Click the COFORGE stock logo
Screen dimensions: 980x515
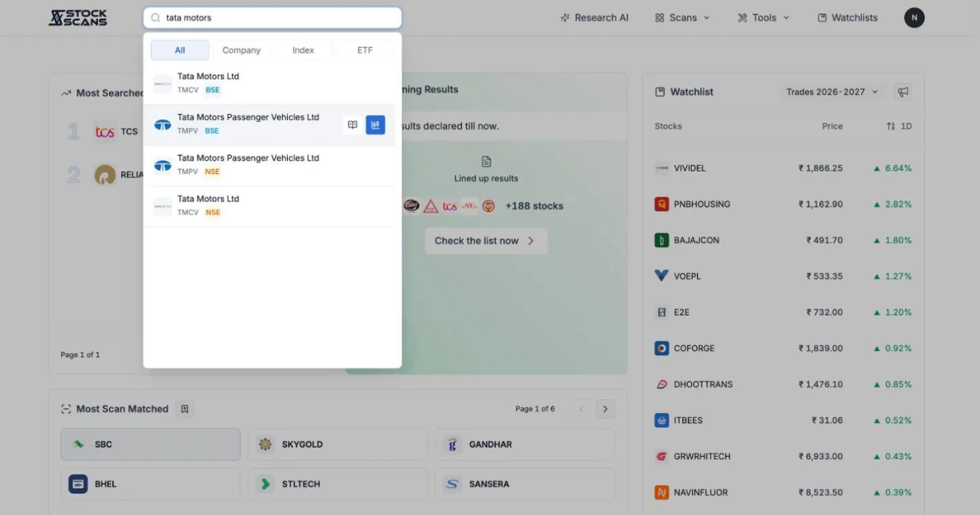661,348
